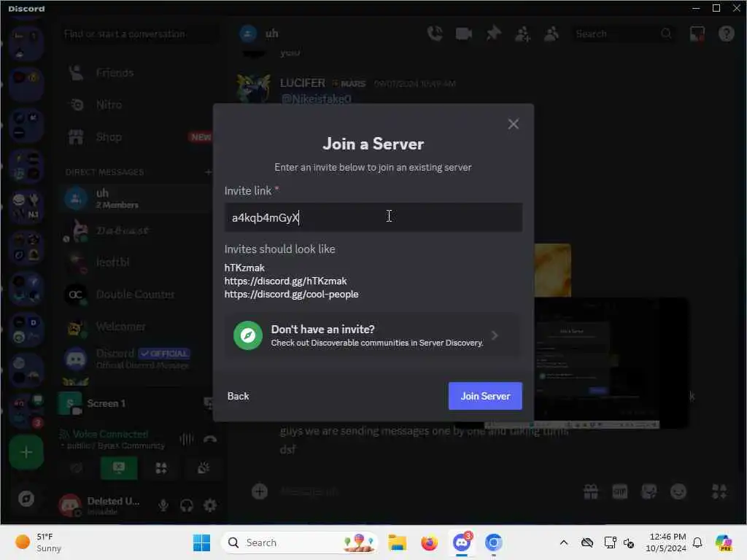Image resolution: width=747 pixels, height=560 pixels.
Task: Open the Help icon
Action: click(726, 34)
